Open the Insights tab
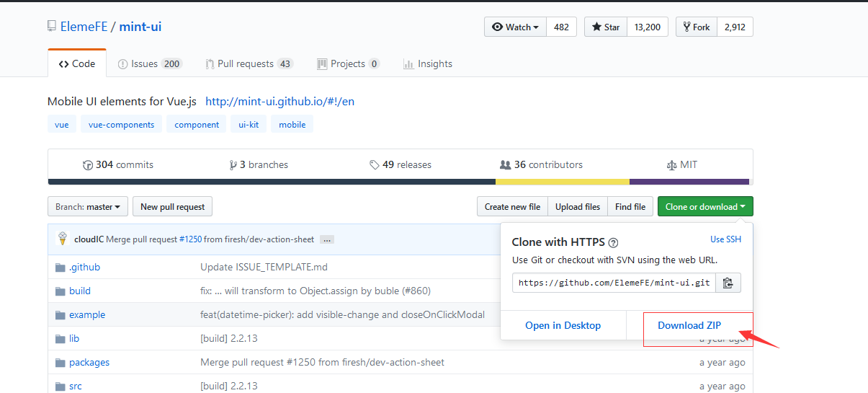Image resolution: width=868 pixels, height=393 pixels. (x=428, y=63)
